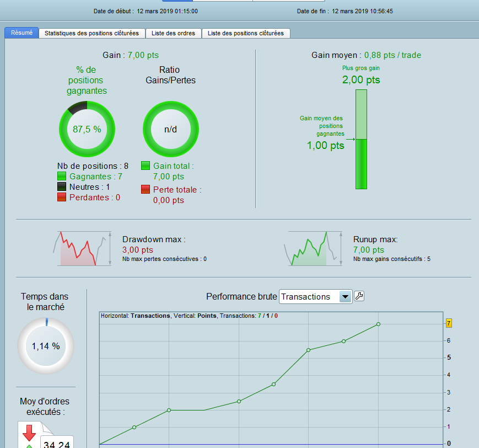Click the last data point on performance curve
Viewport: 479px width, 448px height.
379,324
